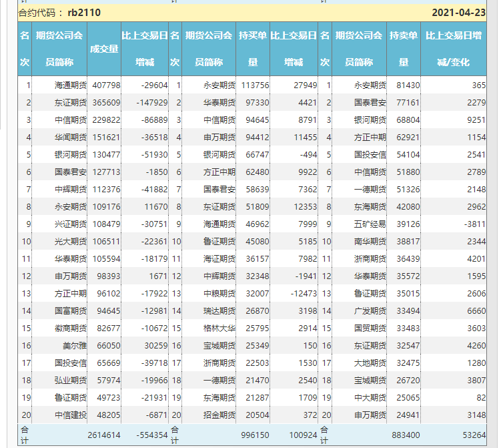Click 招金期货 name cell
This screenshot has width=499, height=448.
coord(219,415)
